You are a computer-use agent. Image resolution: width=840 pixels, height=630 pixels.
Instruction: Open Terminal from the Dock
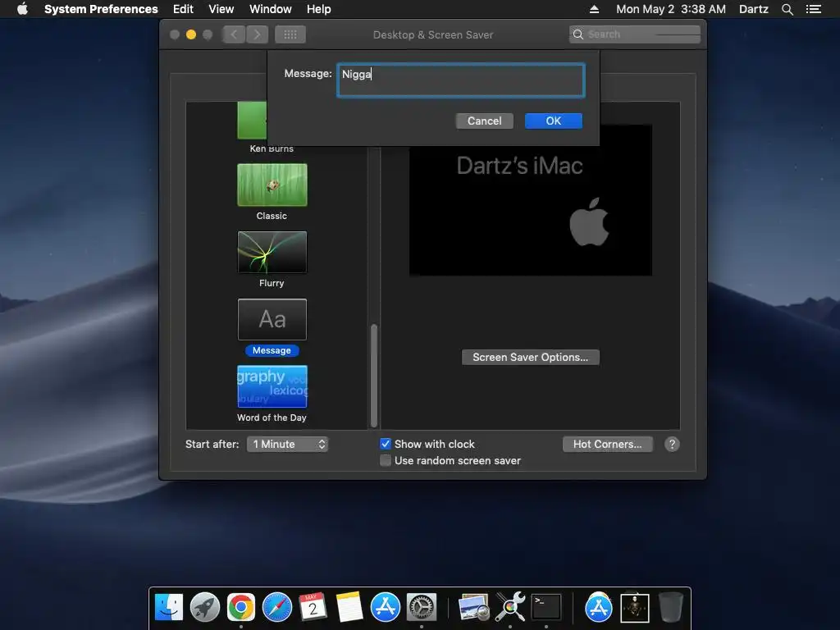pyautogui.click(x=546, y=608)
